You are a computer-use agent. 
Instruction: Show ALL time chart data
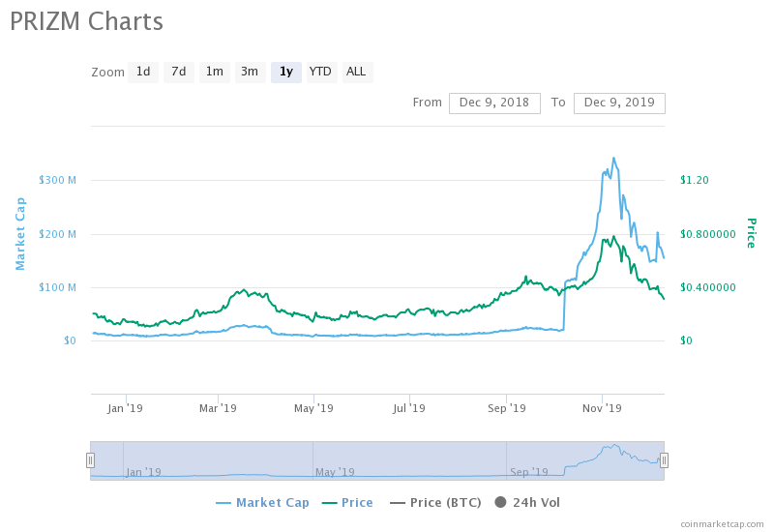(x=356, y=72)
